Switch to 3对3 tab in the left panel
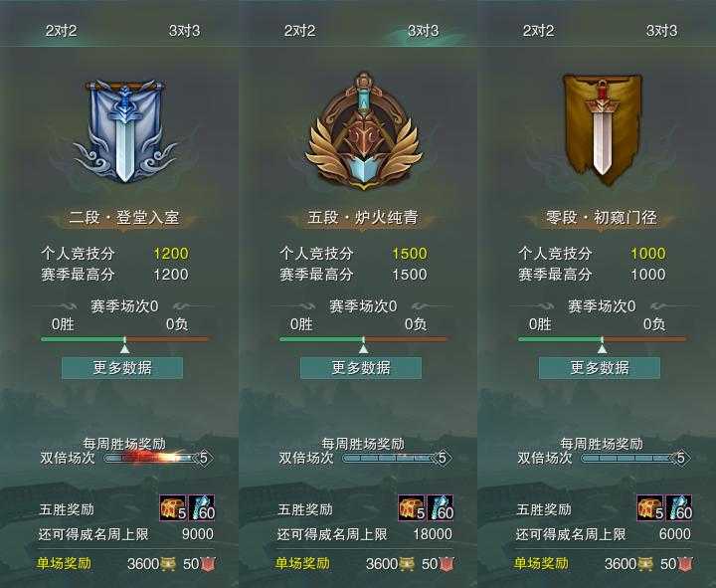716x588 pixels. click(x=185, y=31)
